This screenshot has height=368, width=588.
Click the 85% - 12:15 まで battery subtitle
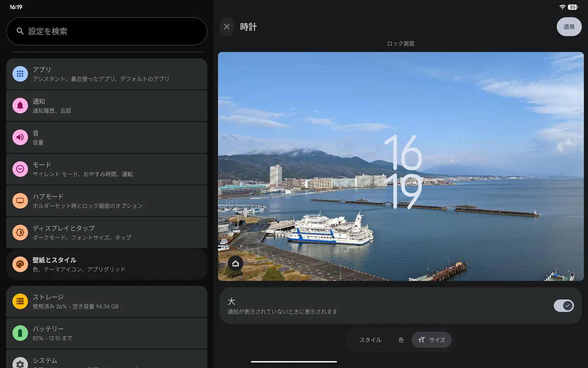(x=53, y=338)
